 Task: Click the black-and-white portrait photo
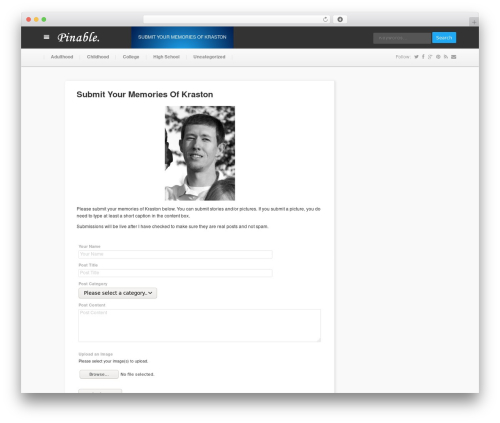(200, 153)
